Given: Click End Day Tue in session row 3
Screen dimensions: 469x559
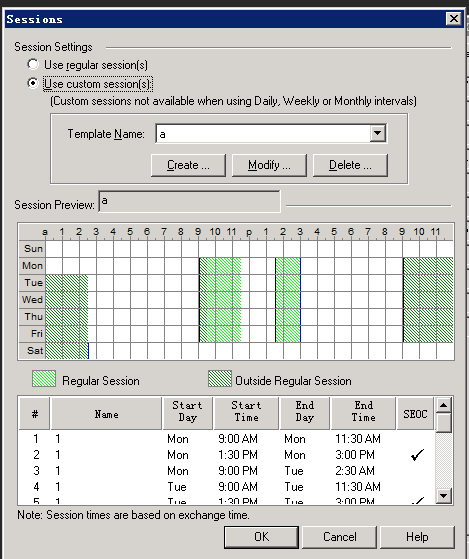Looking at the screenshot, I should [294, 471].
